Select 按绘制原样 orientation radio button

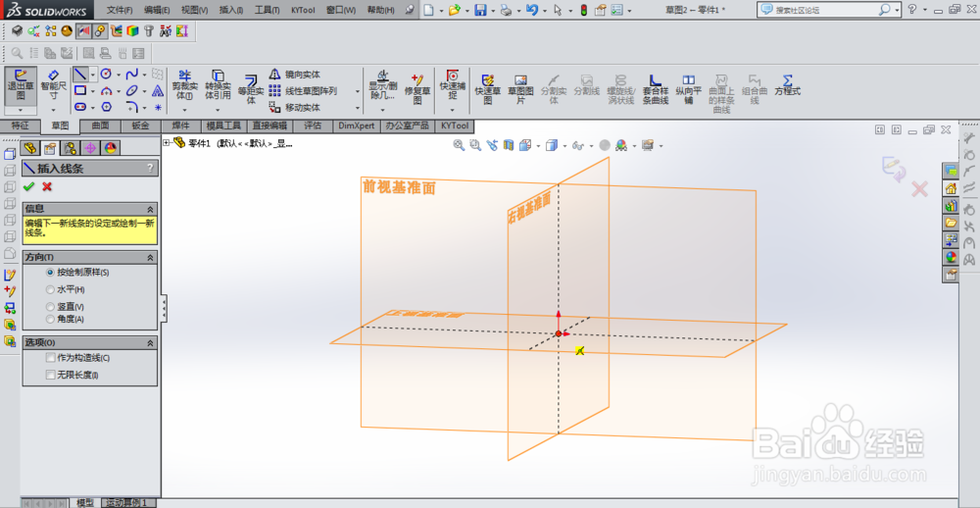pos(51,273)
